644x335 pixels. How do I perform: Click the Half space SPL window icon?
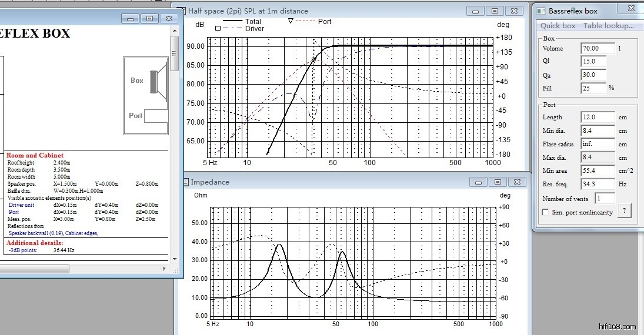(x=182, y=11)
